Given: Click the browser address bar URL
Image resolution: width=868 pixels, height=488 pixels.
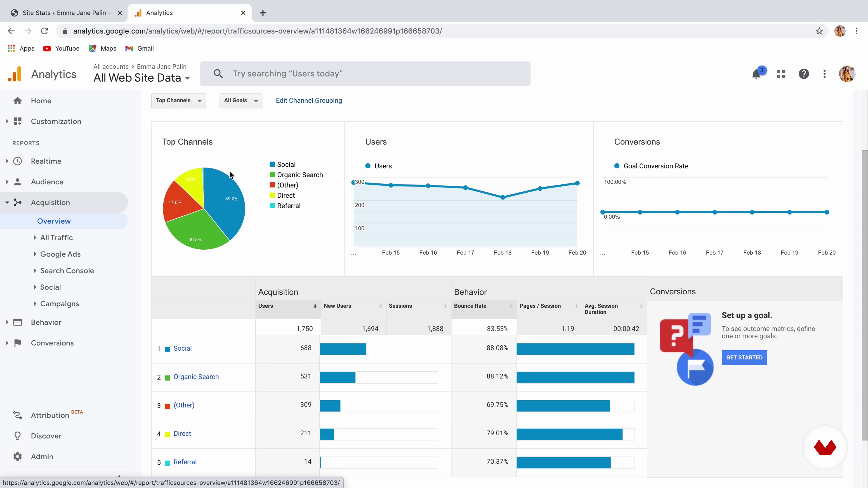Looking at the screenshot, I should point(257,31).
